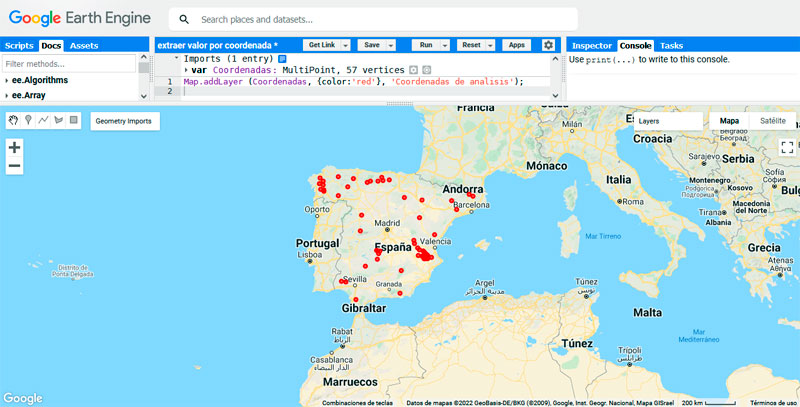
Task: Switch map to Satélite view
Action: [x=772, y=121]
